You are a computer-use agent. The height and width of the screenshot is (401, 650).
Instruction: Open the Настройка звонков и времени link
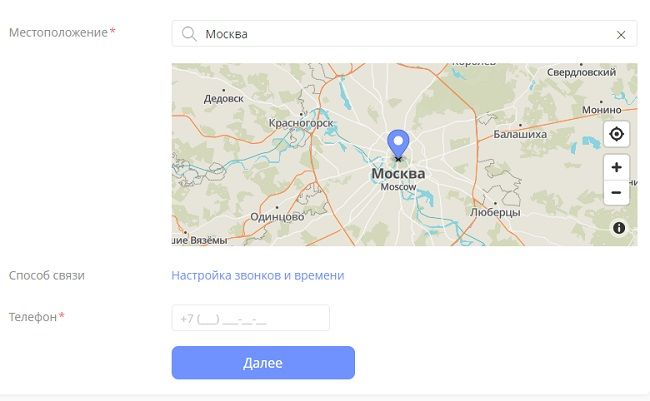coord(258,275)
